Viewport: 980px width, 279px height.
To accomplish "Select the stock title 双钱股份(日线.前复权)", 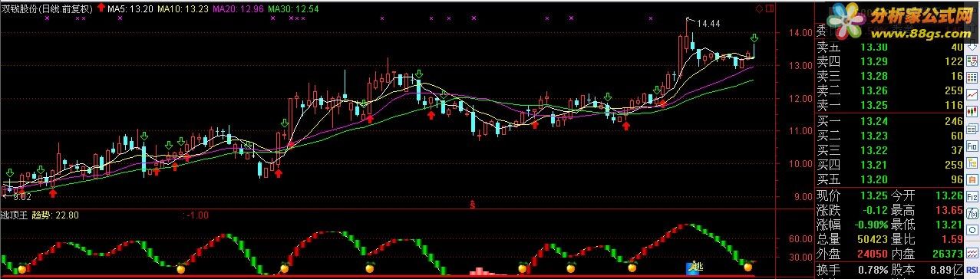I will (x=47, y=9).
